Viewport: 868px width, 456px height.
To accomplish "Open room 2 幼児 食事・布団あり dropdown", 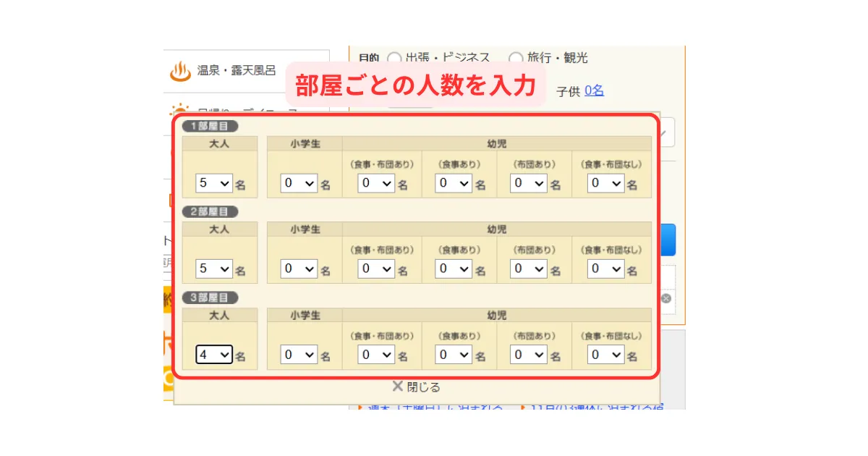I will coord(376,269).
